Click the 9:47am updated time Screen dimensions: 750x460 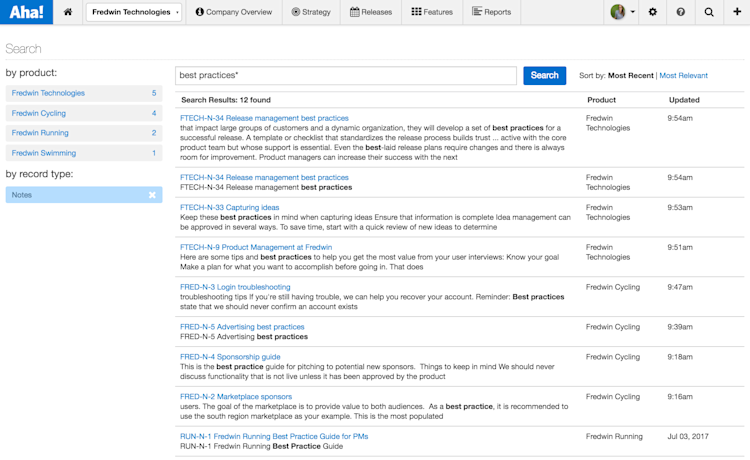680,287
